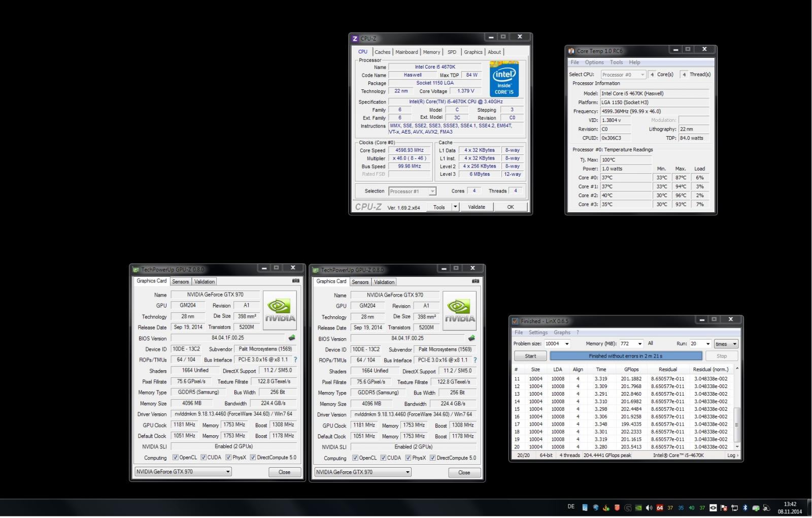Open Validation tab in right GPU-Z

(x=384, y=282)
